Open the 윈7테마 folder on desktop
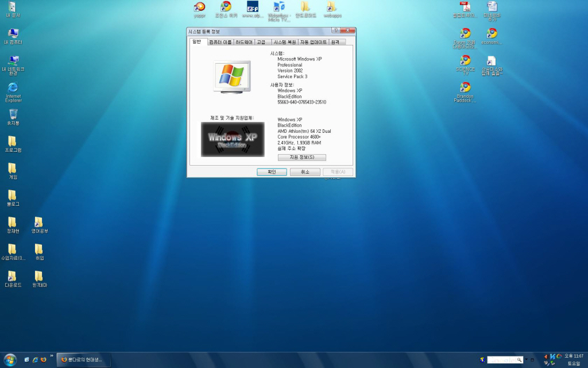Image resolution: width=588 pixels, height=368 pixels. [40, 279]
